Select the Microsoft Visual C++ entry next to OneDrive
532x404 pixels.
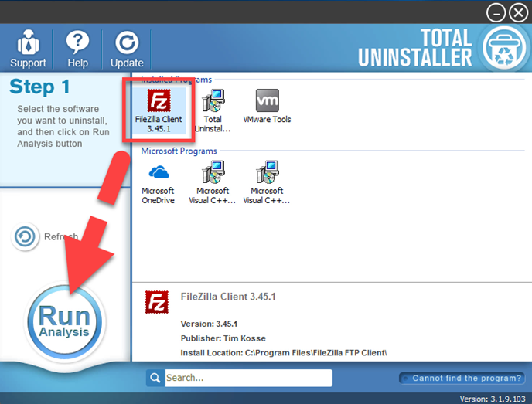click(213, 183)
